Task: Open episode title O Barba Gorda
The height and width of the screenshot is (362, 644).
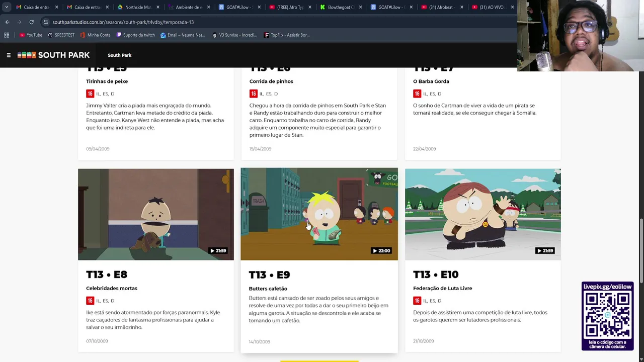Action: (431, 81)
